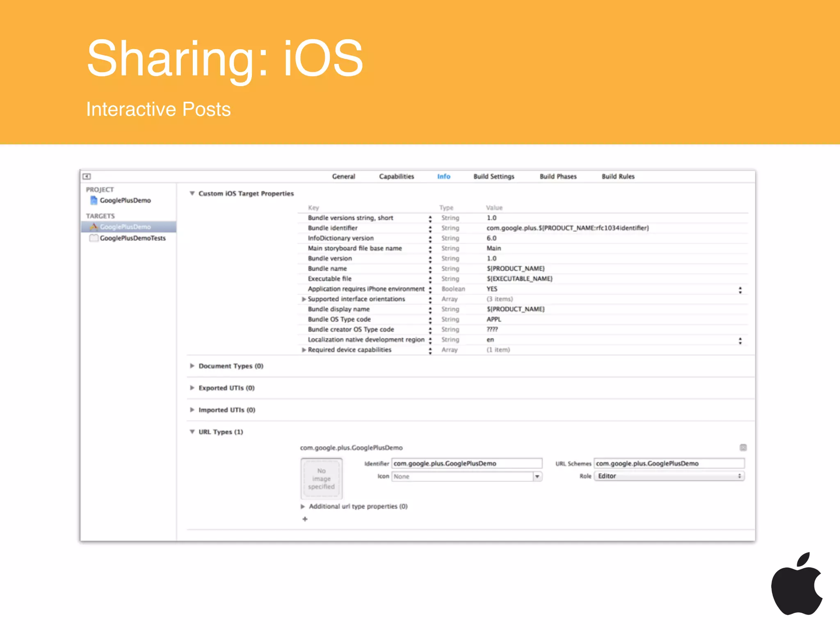Viewport: 840px width, 630px height.
Task: Click the '6.0' InfoDictionary value
Action: (491, 238)
